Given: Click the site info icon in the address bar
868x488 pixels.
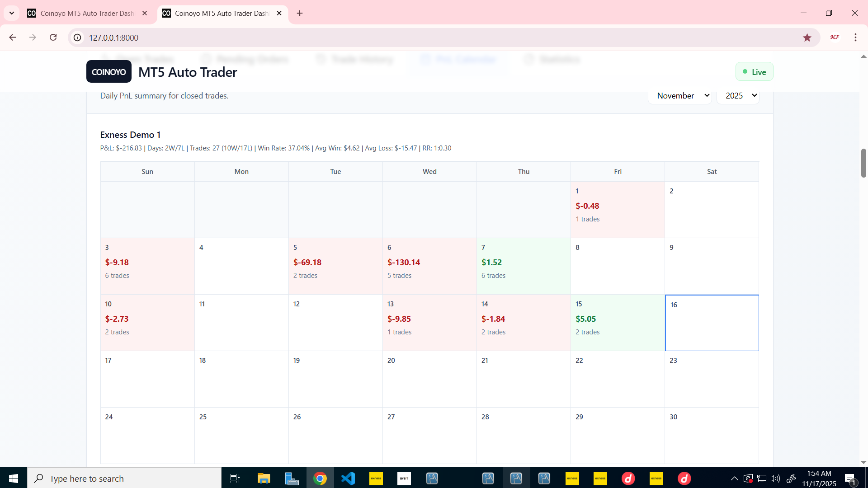Looking at the screenshot, I should pyautogui.click(x=77, y=38).
